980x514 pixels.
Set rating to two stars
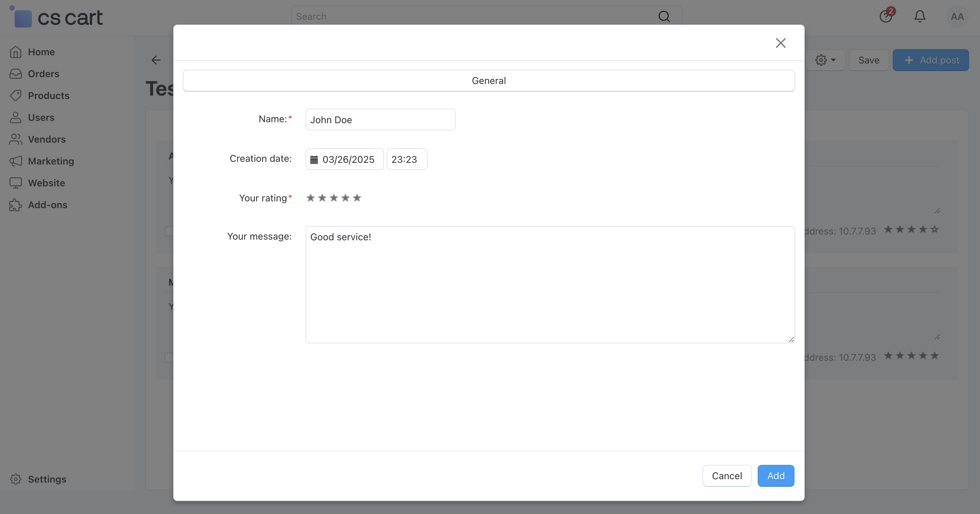coord(322,198)
